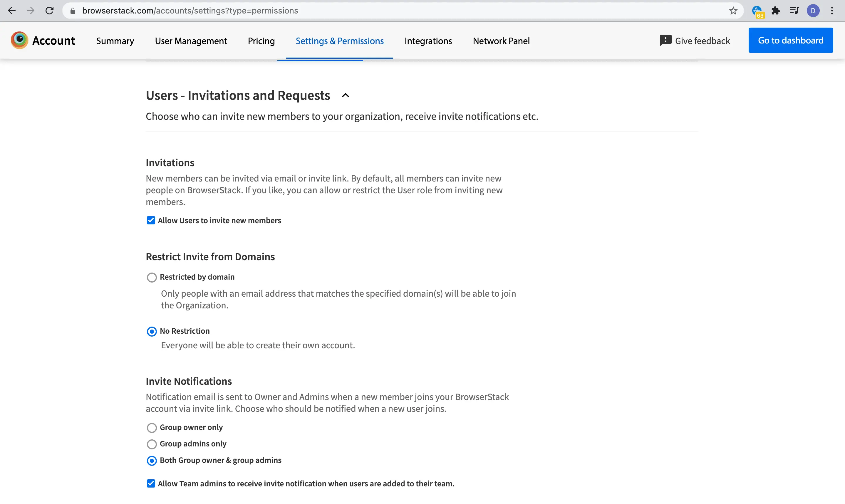This screenshot has height=504, width=845.
Task: Choose Group owner only notification
Action: (x=152, y=428)
